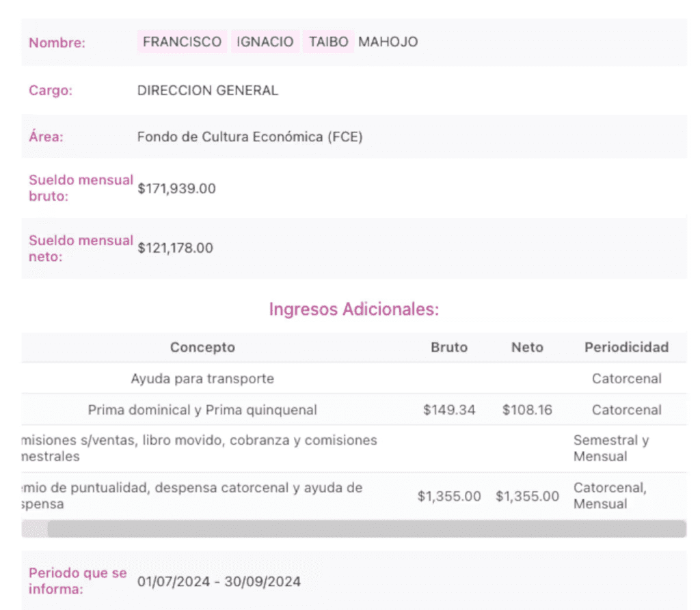Select the Concepto column header

point(202,347)
